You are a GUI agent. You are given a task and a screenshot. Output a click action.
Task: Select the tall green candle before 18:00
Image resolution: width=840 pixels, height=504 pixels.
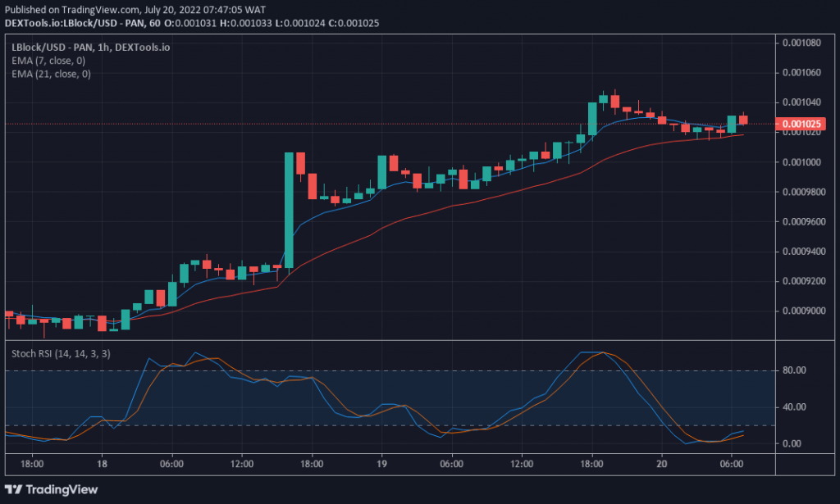[289, 209]
